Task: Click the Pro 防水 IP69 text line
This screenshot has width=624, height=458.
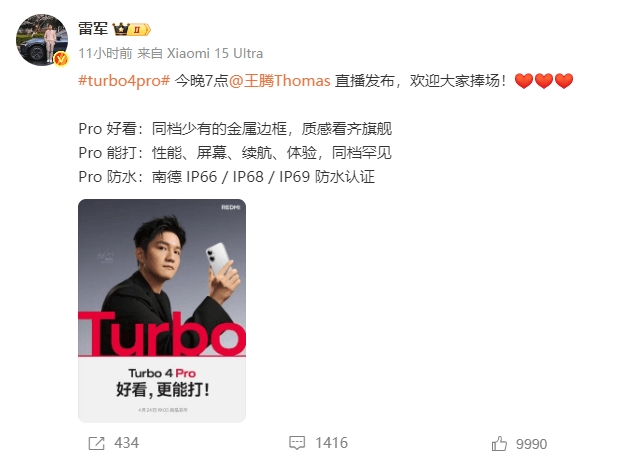Action: click(226, 177)
